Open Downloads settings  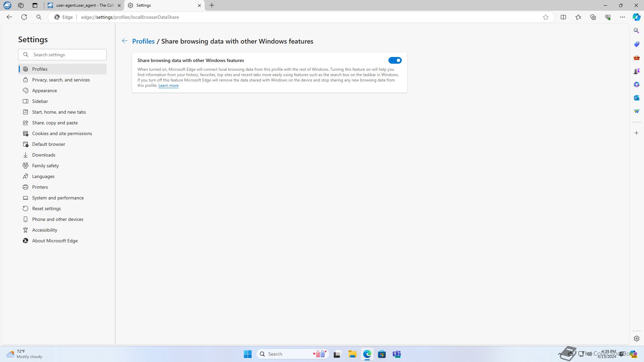point(62,155)
